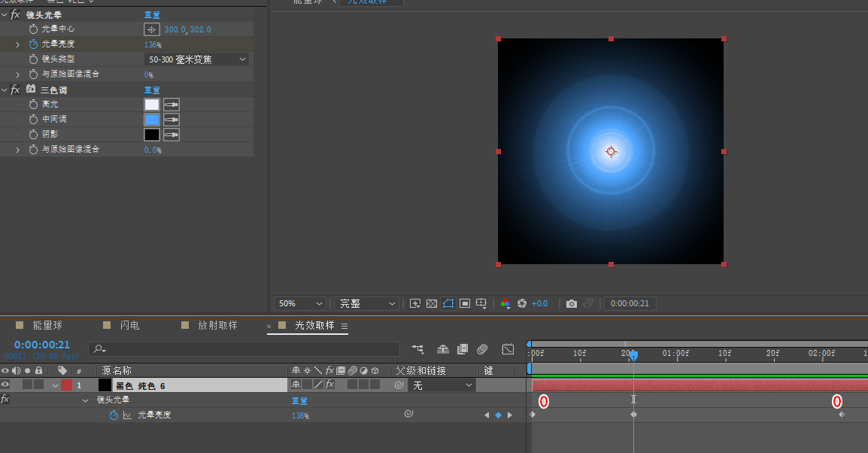Toggle the hide shy layers icon
Viewport: 868px width, 453px height.
[443, 349]
